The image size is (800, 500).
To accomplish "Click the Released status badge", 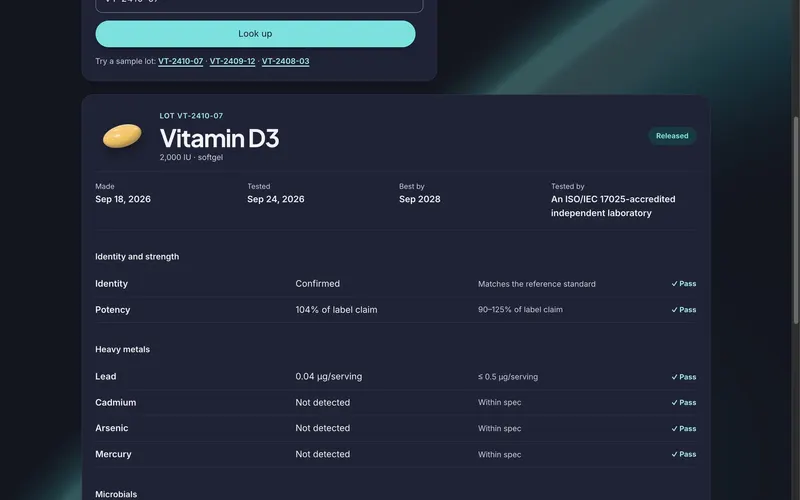I will 672,136.
